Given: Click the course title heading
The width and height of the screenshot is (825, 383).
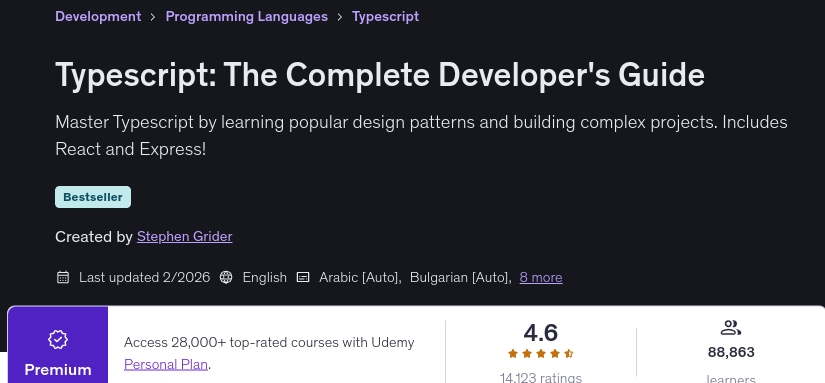Looking at the screenshot, I should 380,75.
